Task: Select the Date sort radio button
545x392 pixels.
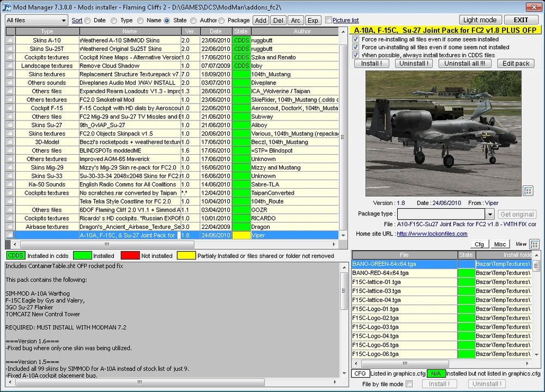Action: 88,21
